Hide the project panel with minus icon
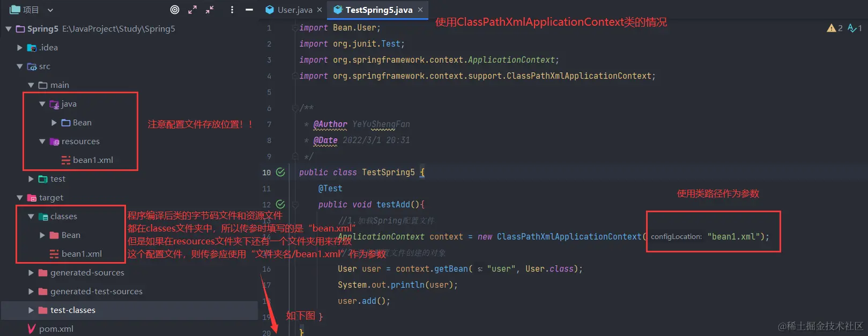Image resolution: width=868 pixels, height=336 pixels. (249, 10)
